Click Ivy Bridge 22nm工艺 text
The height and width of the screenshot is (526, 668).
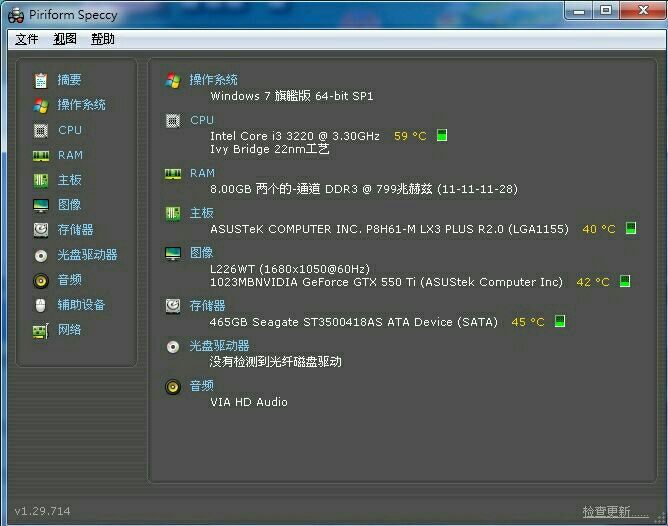click(270, 149)
